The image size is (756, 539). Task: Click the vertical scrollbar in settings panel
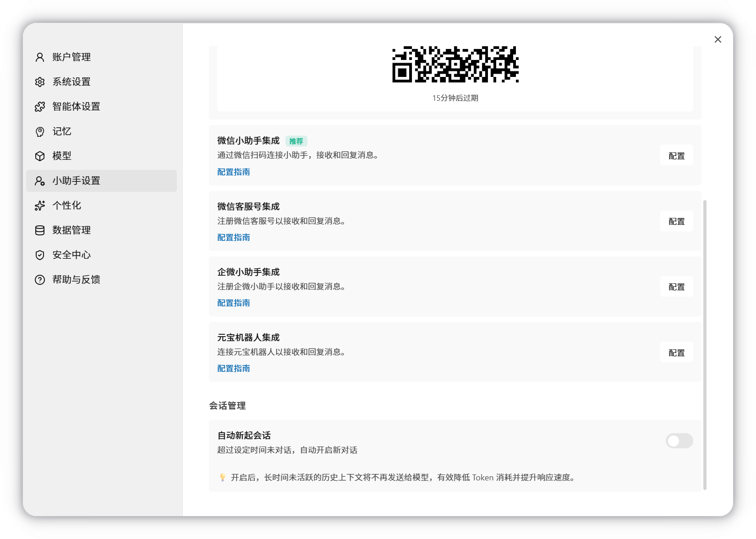point(705,344)
